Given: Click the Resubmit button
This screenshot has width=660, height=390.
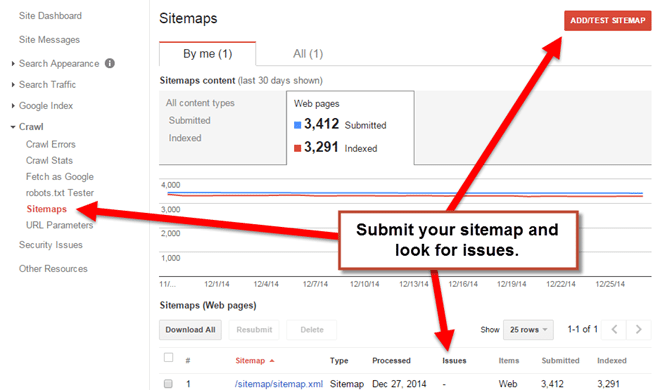Looking at the screenshot, I should [x=254, y=330].
